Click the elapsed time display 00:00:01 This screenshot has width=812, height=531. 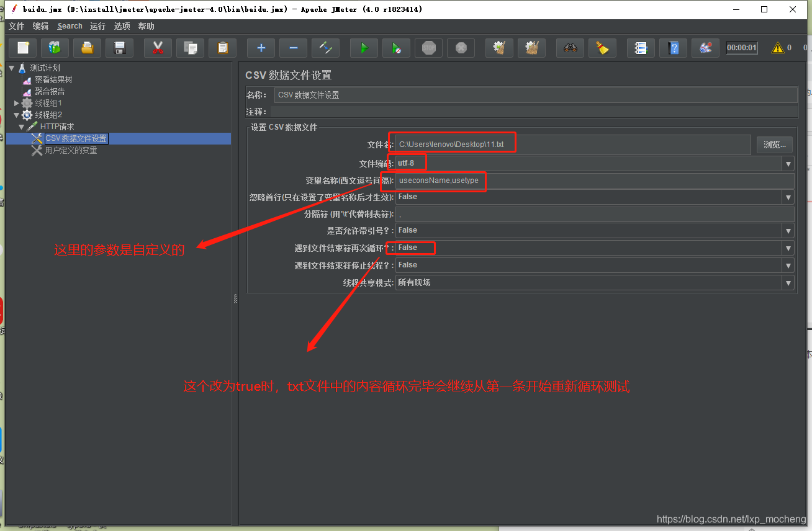tap(742, 48)
